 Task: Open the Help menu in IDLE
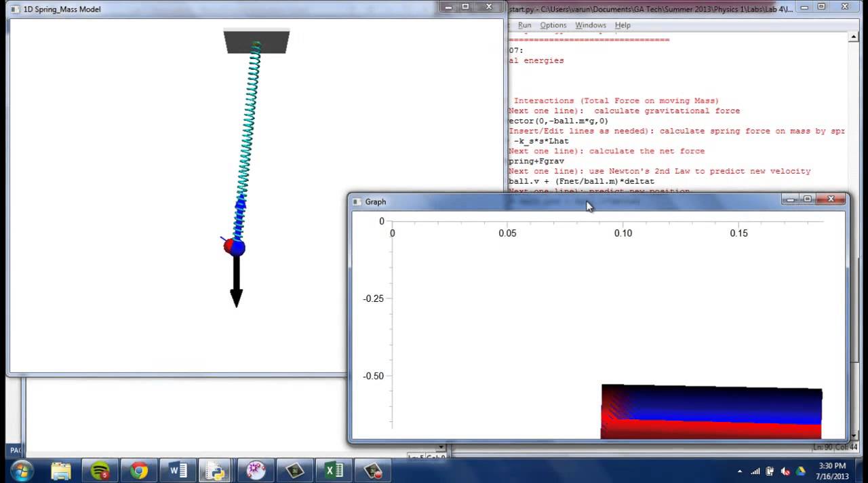[623, 25]
